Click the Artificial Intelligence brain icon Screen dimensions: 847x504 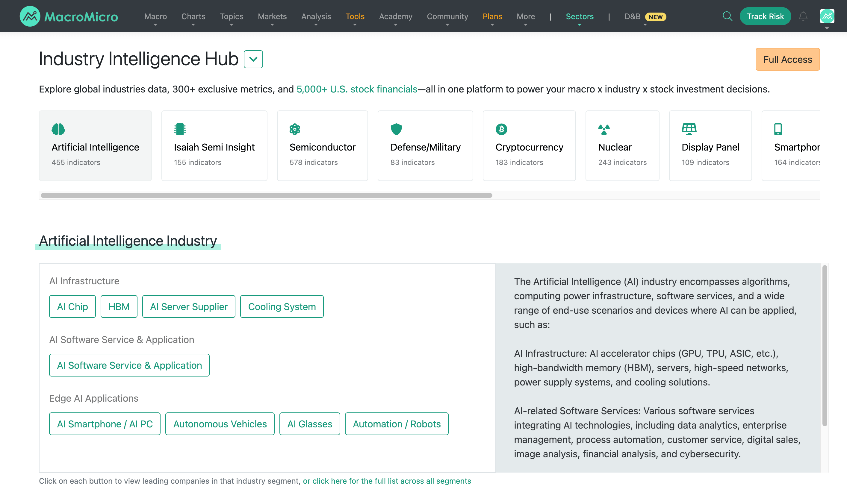pyautogui.click(x=58, y=129)
